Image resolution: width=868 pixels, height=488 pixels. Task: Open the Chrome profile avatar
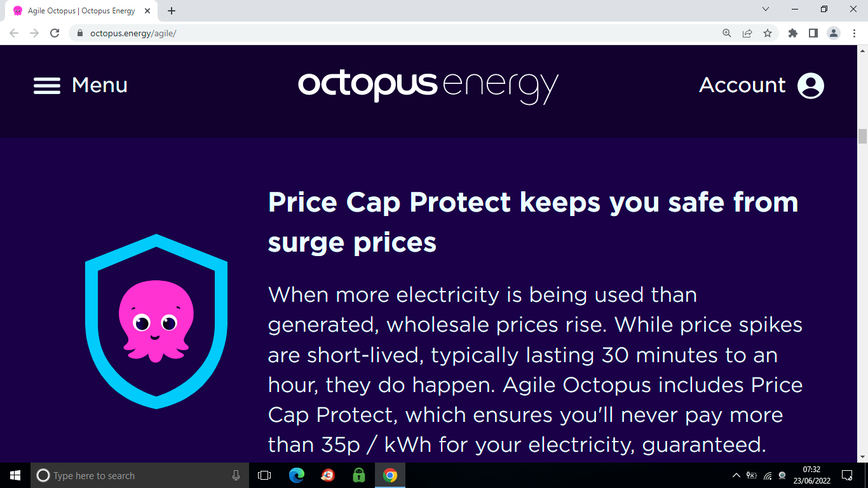tap(834, 33)
